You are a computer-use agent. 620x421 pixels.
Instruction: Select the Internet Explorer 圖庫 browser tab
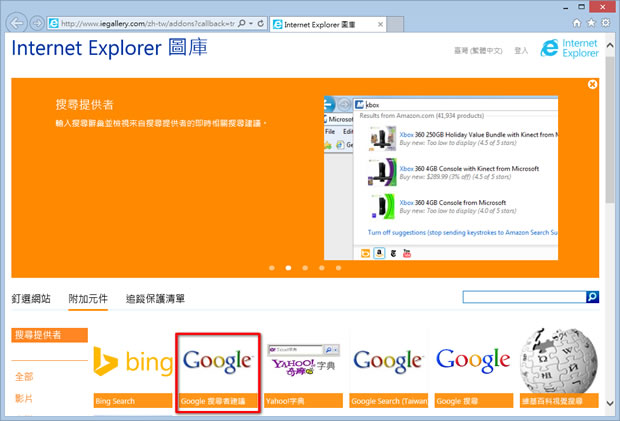(328, 25)
